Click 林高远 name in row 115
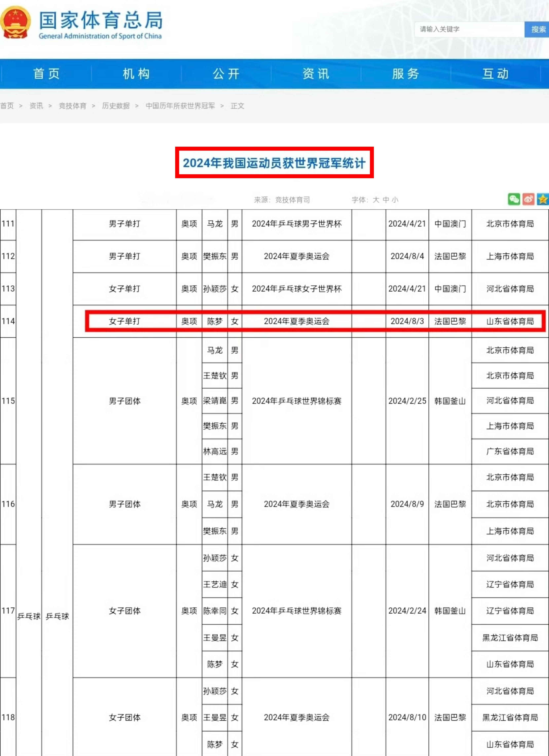The height and width of the screenshot is (756, 549). point(215,451)
